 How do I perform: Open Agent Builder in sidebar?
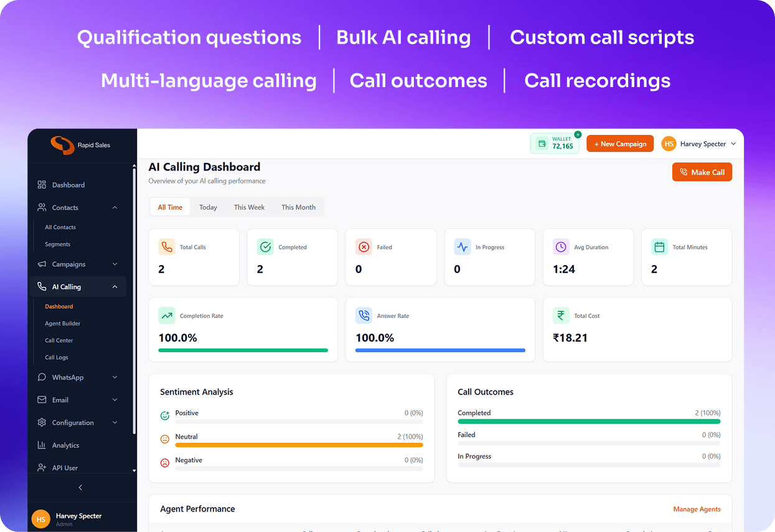[62, 324]
